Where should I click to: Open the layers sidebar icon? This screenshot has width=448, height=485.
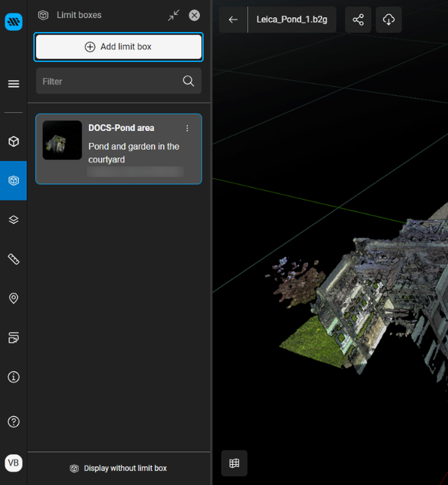coord(13,220)
